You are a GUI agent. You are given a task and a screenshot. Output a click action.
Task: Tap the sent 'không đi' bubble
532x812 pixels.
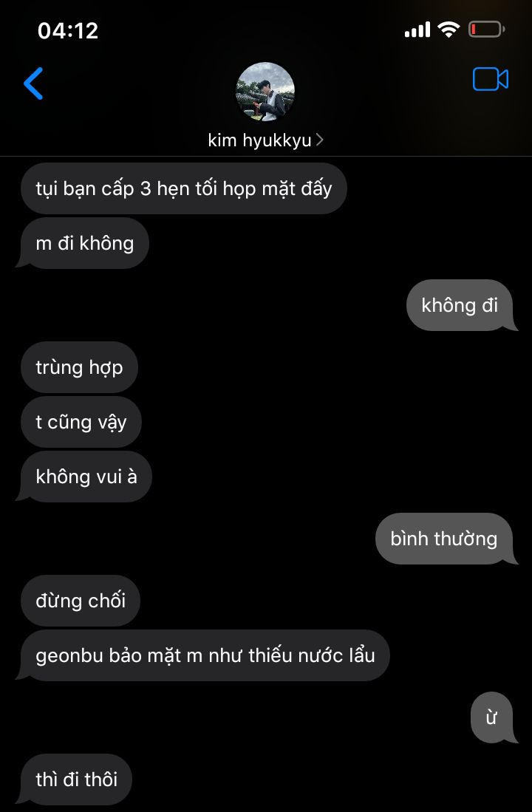462,305
